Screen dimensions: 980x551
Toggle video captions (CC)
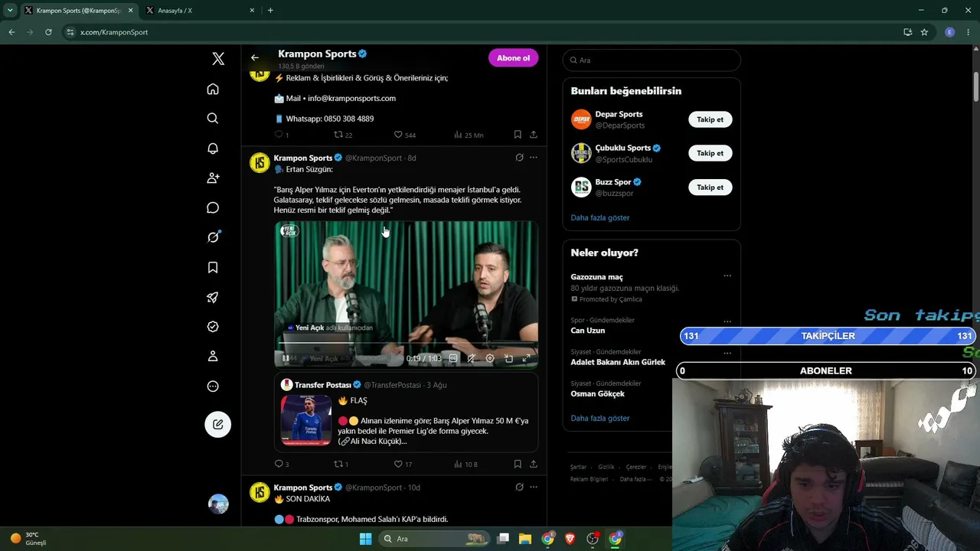(453, 358)
